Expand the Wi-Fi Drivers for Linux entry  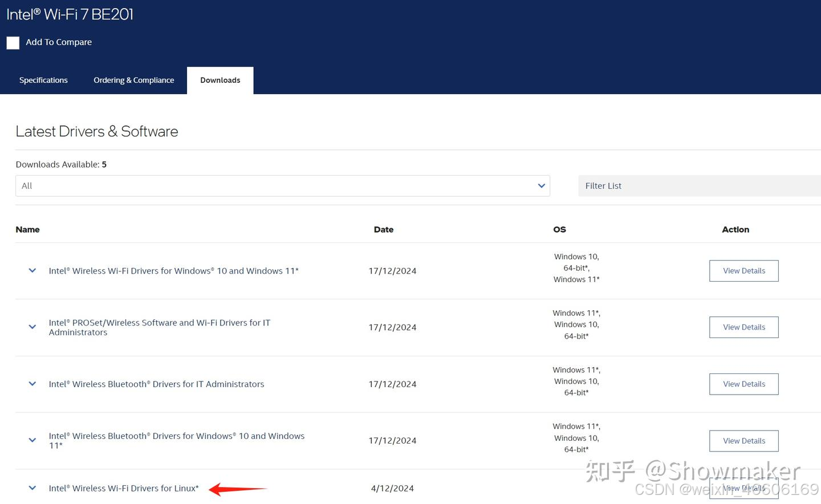[32, 488]
